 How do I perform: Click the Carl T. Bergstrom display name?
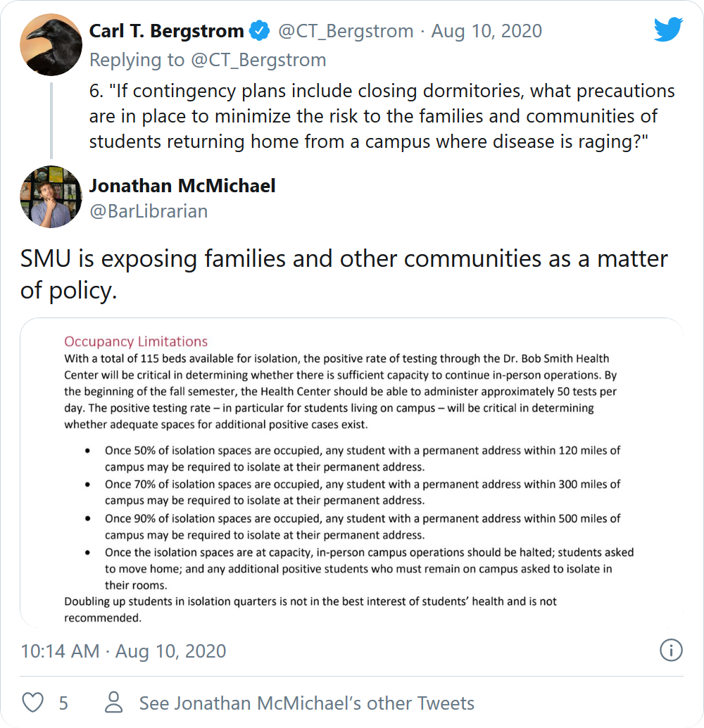(166, 31)
